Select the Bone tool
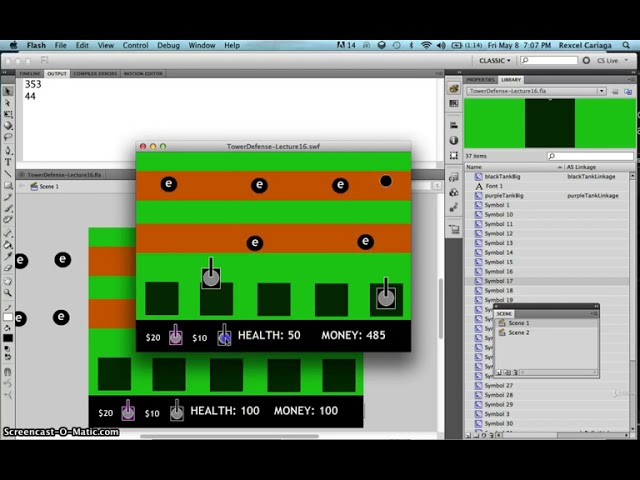The height and width of the screenshot is (480, 640). click(8, 233)
